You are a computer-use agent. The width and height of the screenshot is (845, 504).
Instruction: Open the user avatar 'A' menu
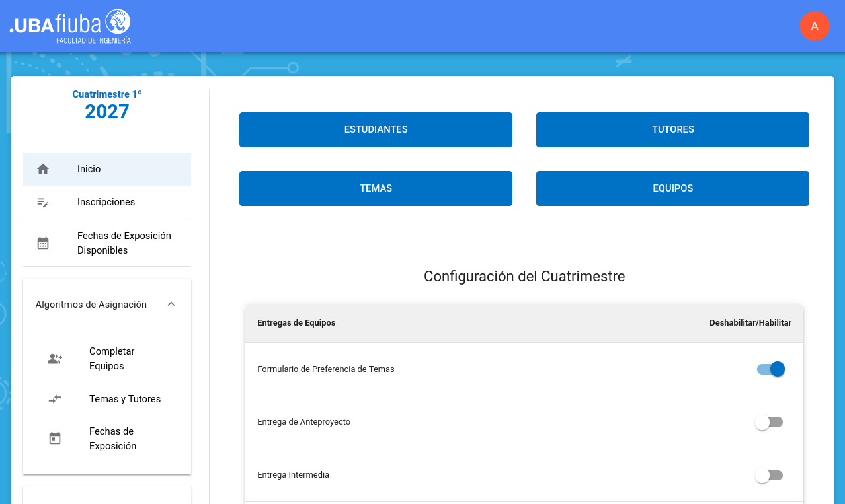click(x=815, y=26)
